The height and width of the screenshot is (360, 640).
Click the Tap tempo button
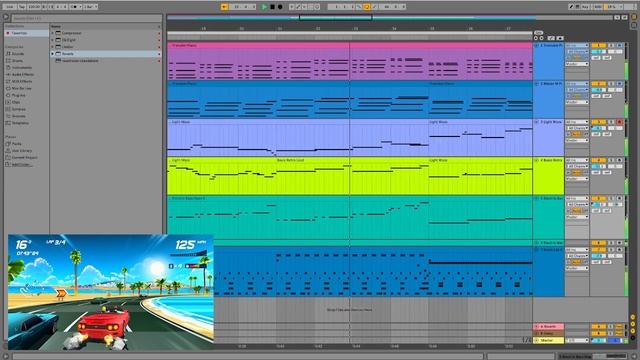[x=21, y=7]
